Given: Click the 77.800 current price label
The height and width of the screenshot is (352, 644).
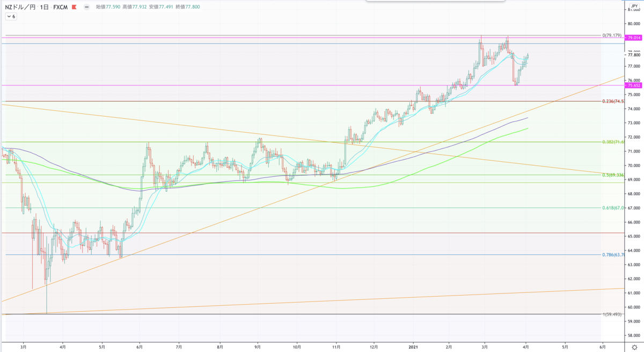Looking at the screenshot, I should coord(634,55).
